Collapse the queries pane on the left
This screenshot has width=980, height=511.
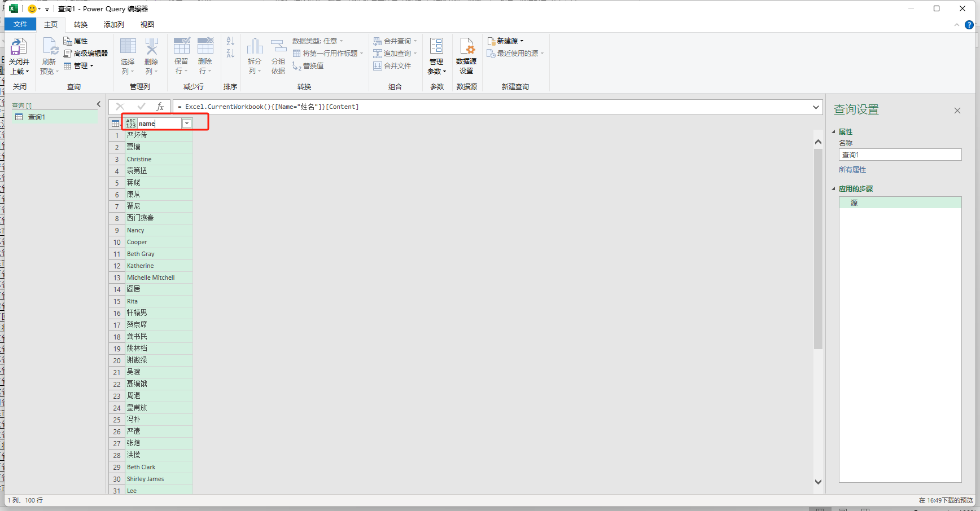(x=99, y=104)
